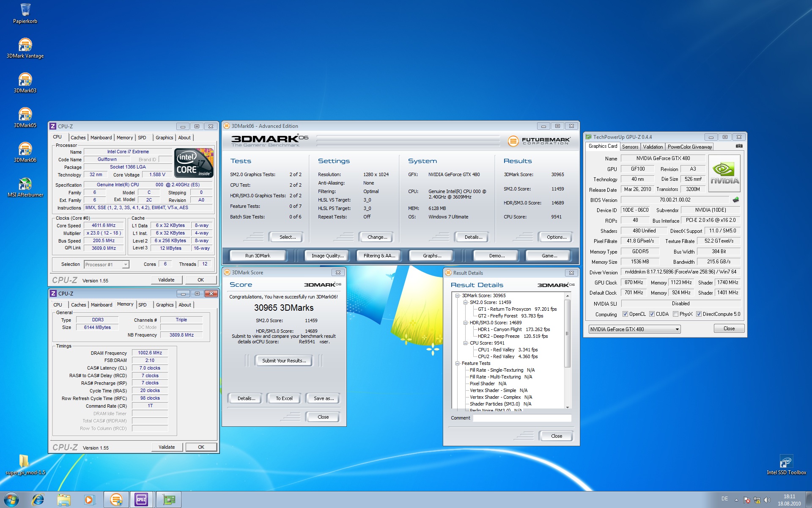
Task: Click the Futuremark Corporation logo
Action: click(x=539, y=141)
